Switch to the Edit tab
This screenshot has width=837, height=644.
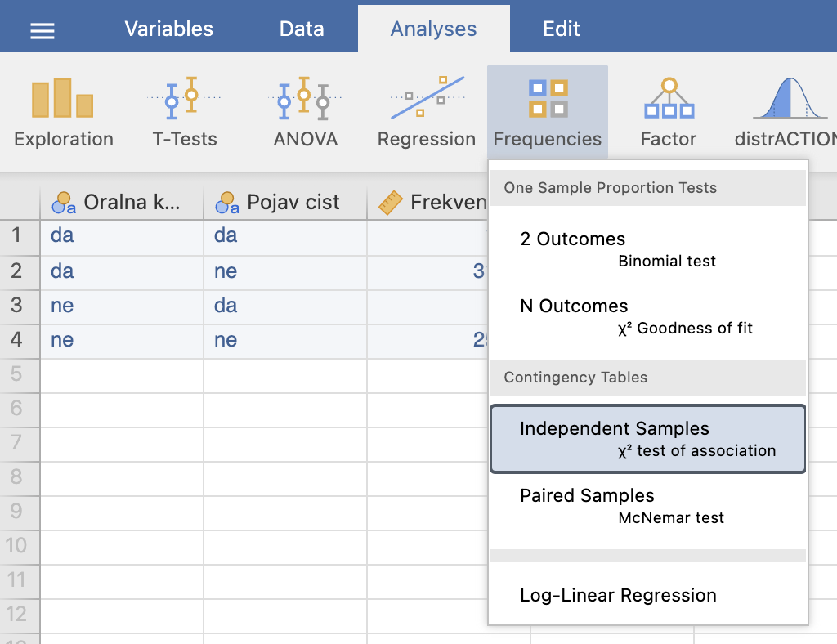[561, 29]
